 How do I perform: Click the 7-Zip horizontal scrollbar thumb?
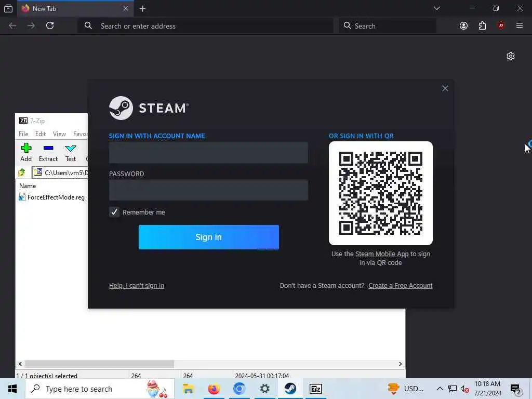click(99, 364)
